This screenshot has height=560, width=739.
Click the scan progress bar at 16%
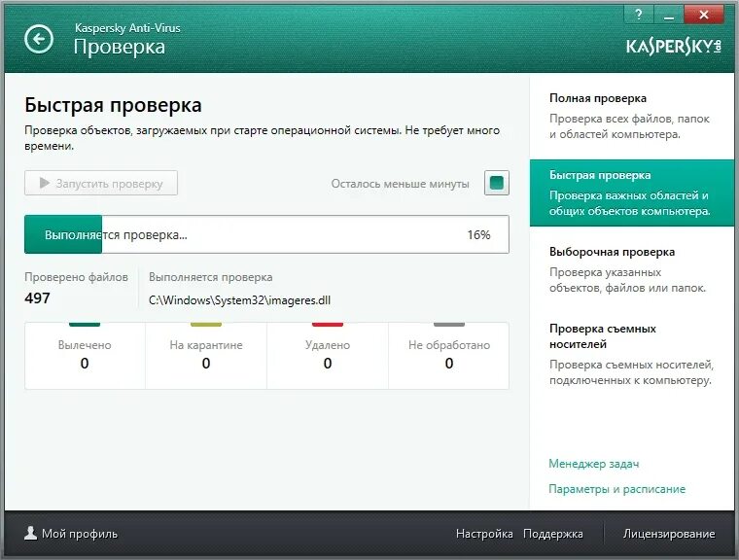click(x=266, y=234)
